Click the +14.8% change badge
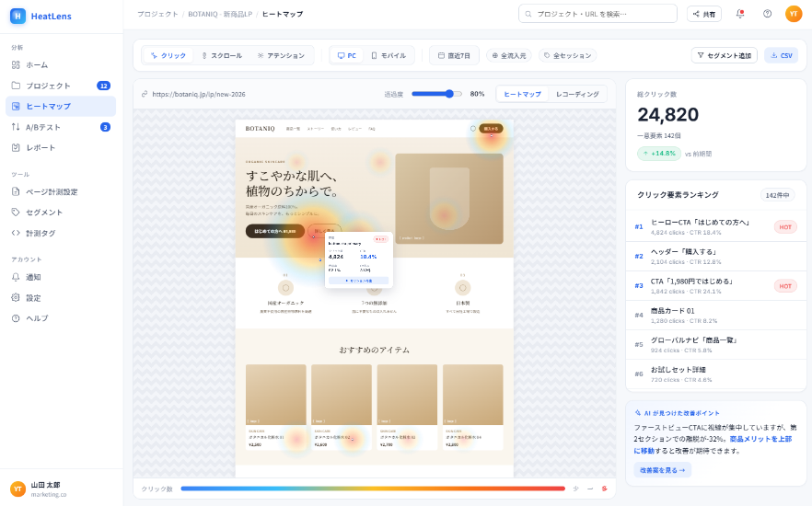812x506 pixels. 659,153
